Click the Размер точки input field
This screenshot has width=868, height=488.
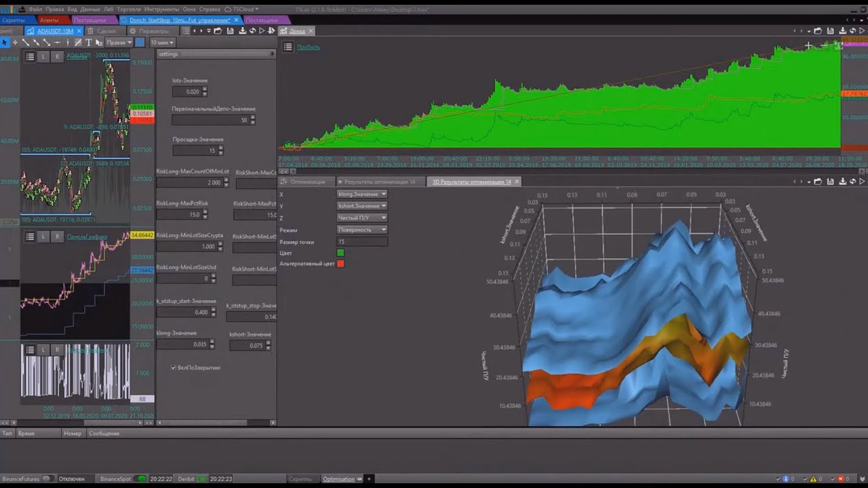(362, 241)
